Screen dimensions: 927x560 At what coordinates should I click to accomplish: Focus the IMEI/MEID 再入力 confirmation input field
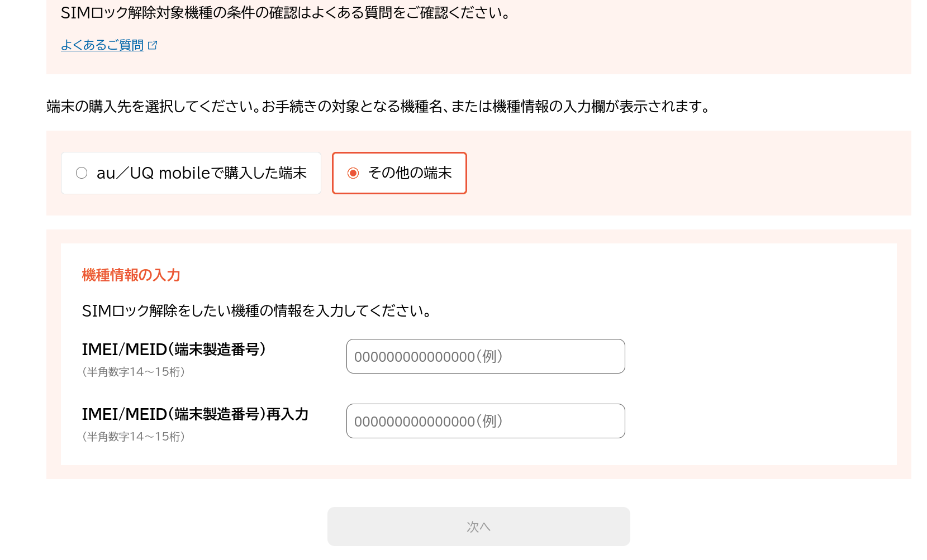click(x=485, y=421)
